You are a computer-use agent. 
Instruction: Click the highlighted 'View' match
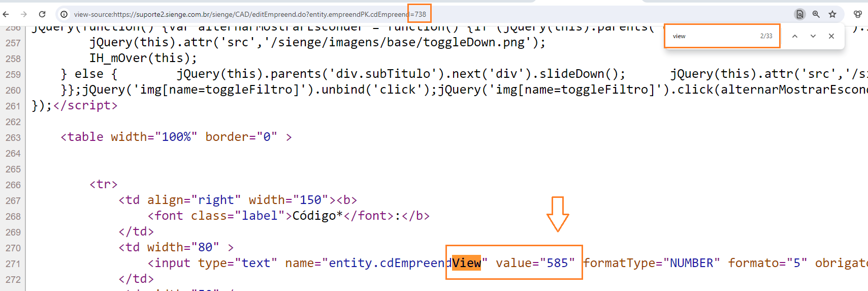[466, 263]
